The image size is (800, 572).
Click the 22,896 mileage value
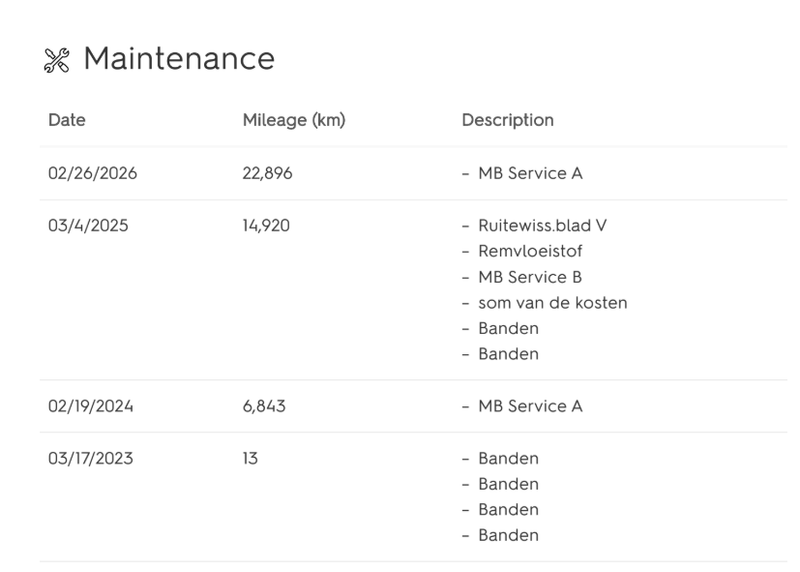pos(267,173)
